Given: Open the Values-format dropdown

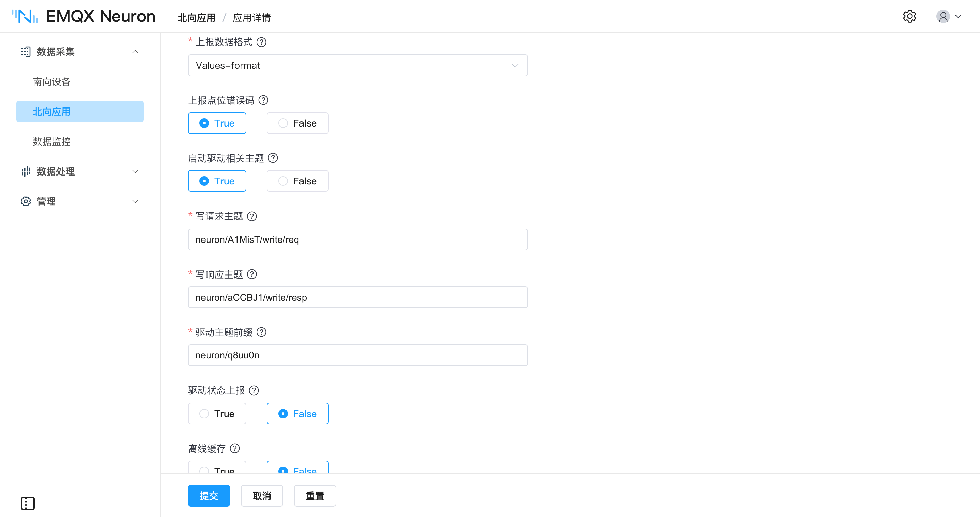Looking at the screenshot, I should point(358,65).
